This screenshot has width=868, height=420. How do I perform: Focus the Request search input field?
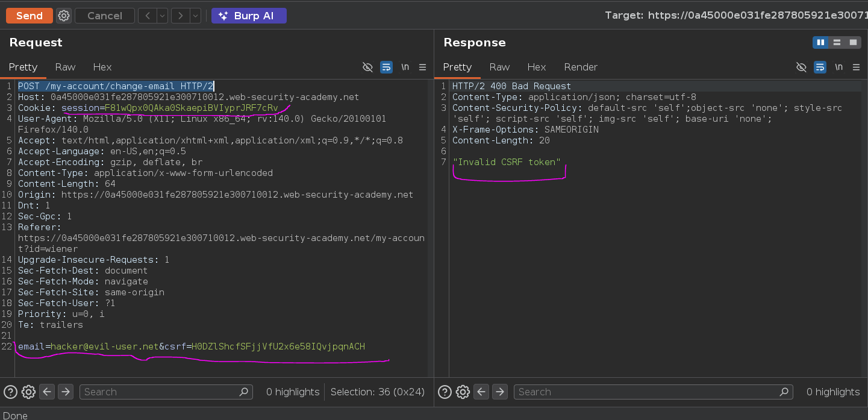click(166, 392)
